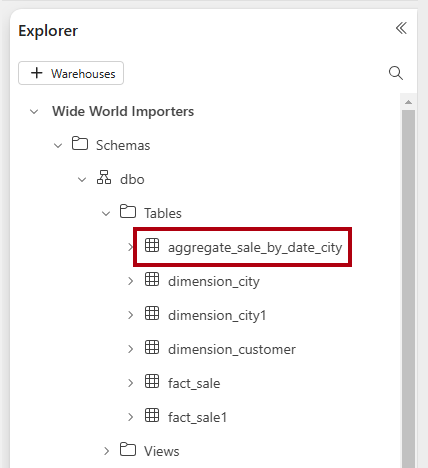Expand the fact_sale1 table chevron

coord(130,417)
